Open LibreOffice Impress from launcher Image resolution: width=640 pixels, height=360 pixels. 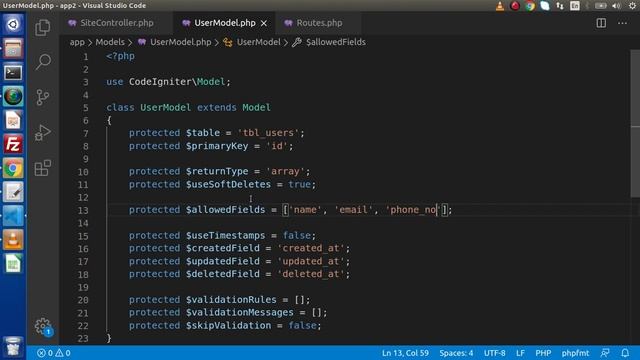pos(13,120)
